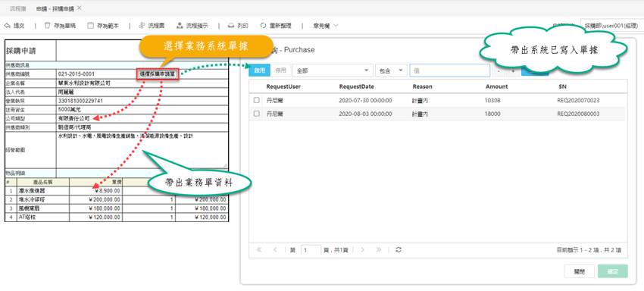The image size is (644, 291).
Task: Sort by the RequestUser column header
Action: [x=283, y=86]
